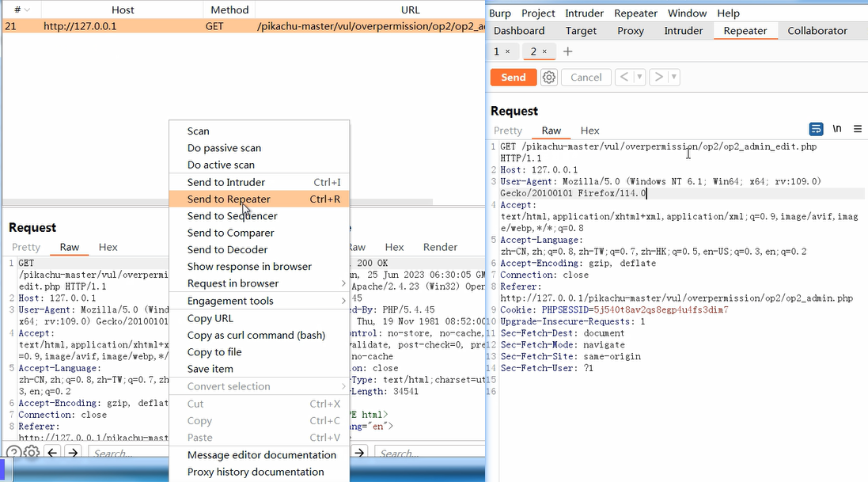Open Message editor documentation
This screenshot has width=868, height=482.
tap(259, 455)
